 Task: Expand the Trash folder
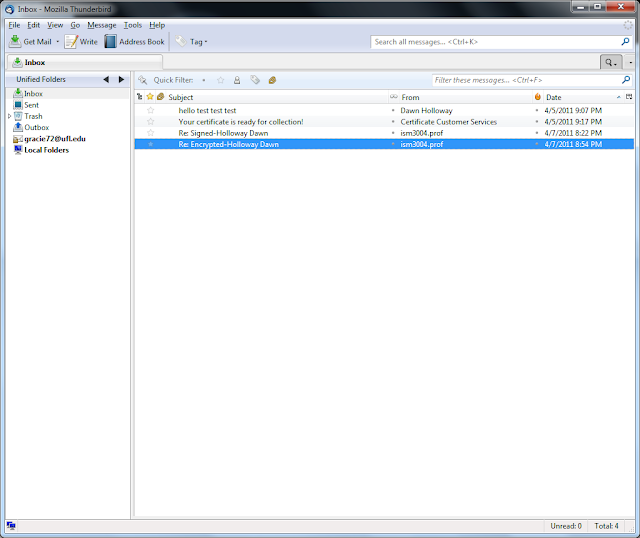click(9, 116)
